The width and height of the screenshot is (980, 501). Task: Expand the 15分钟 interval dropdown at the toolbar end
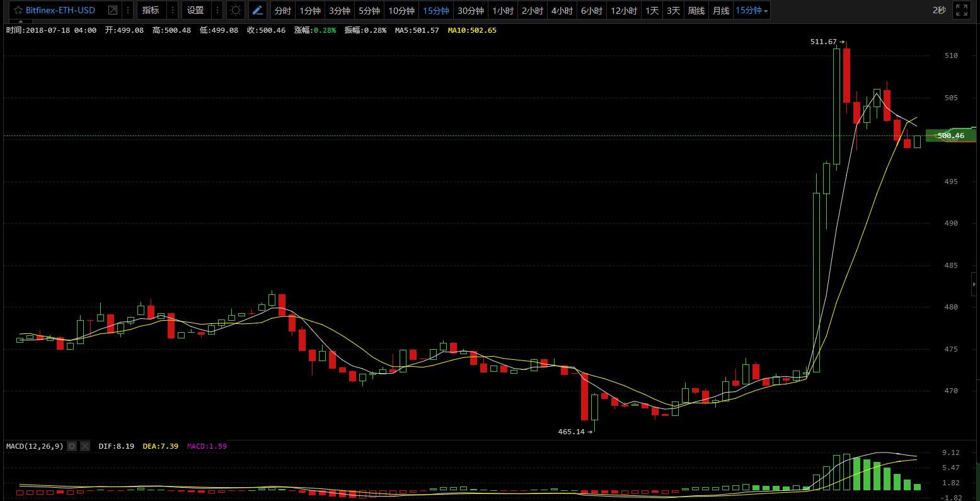tap(752, 10)
